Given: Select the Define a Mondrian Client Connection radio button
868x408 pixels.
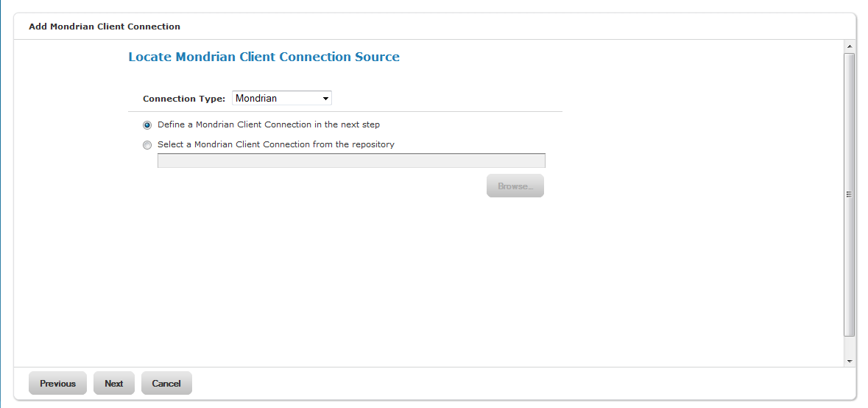Looking at the screenshot, I should 147,125.
